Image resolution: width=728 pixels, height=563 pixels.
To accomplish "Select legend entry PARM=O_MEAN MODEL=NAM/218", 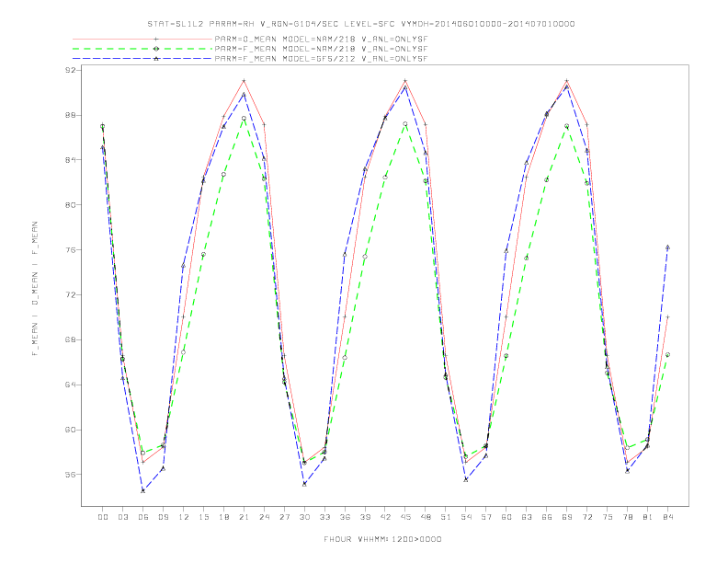I will pyautogui.click(x=321, y=39).
